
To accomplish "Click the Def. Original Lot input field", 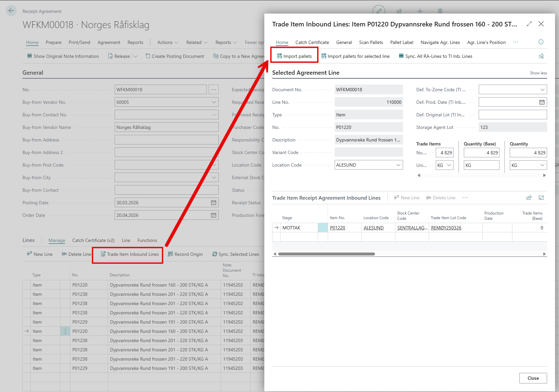I will click(512, 115).
